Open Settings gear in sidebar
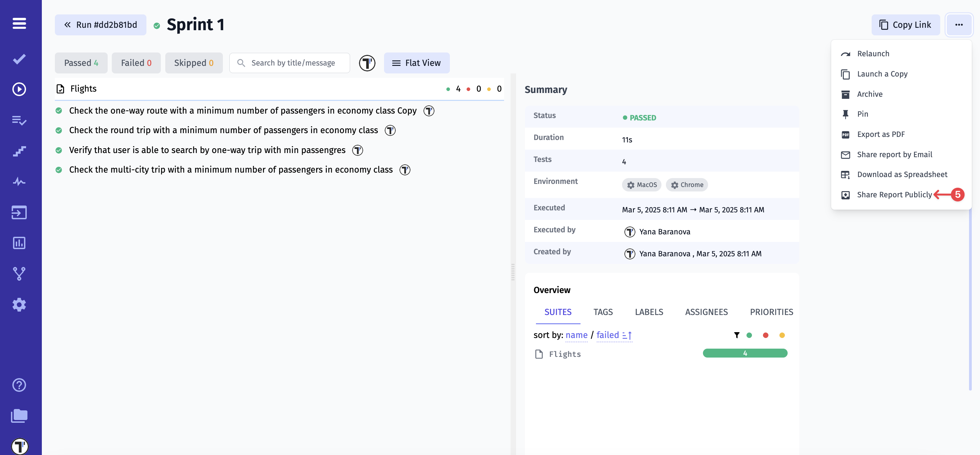This screenshot has height=455, width=980. pyautogui.click(x=19, y=305)
